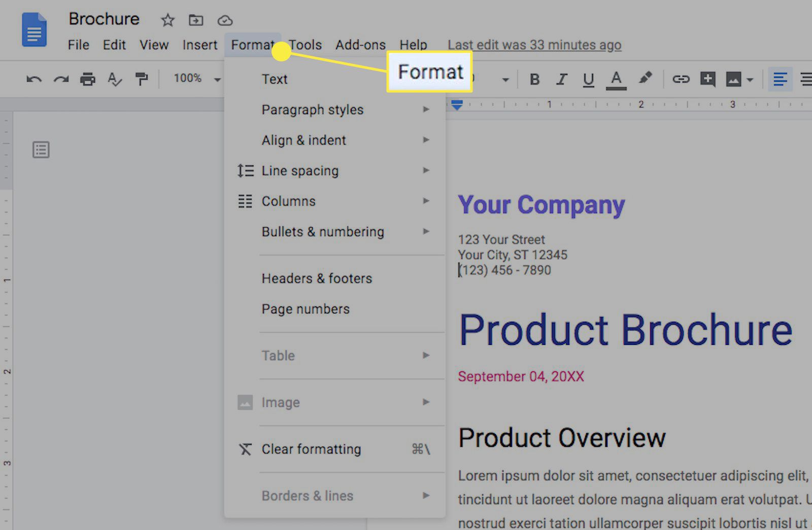This screenshot has width=812, height=530.
Task: Enable center align
Action: coord(806,79)
